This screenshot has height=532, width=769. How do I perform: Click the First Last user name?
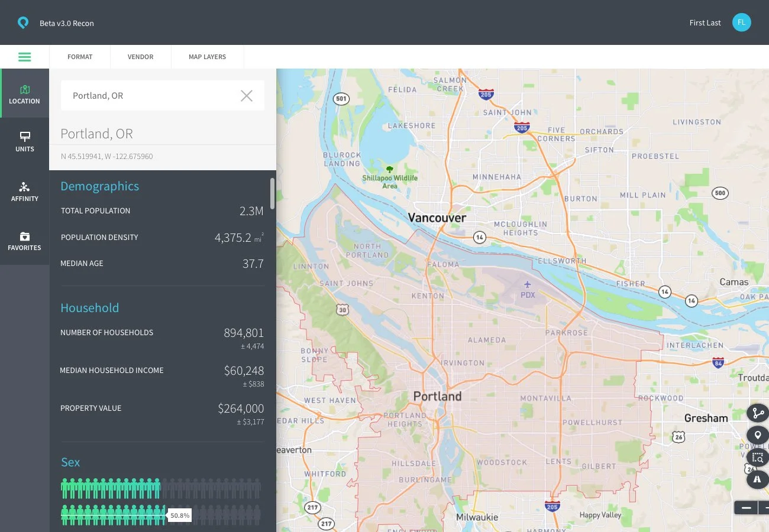[705, 23]
